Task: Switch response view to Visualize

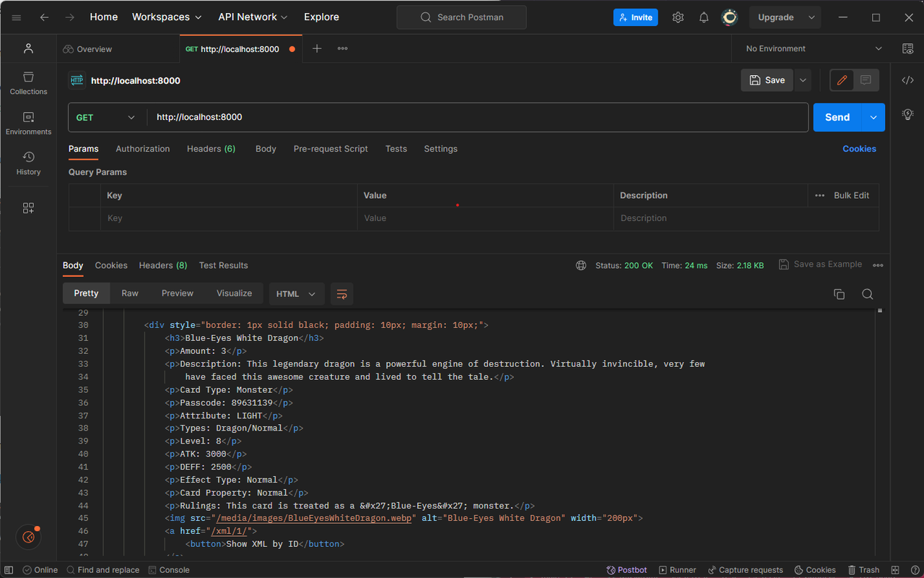Action: pyautogui.click(x=234, y=293)
